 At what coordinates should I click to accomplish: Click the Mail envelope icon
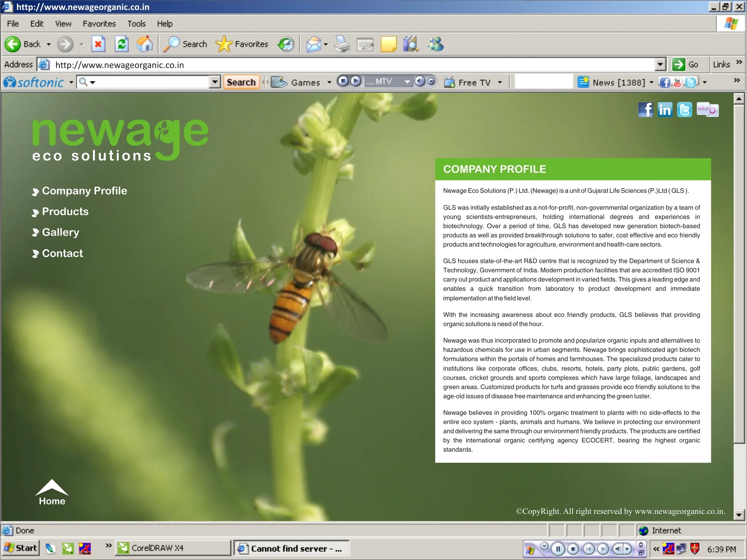[x=314, y=44]
